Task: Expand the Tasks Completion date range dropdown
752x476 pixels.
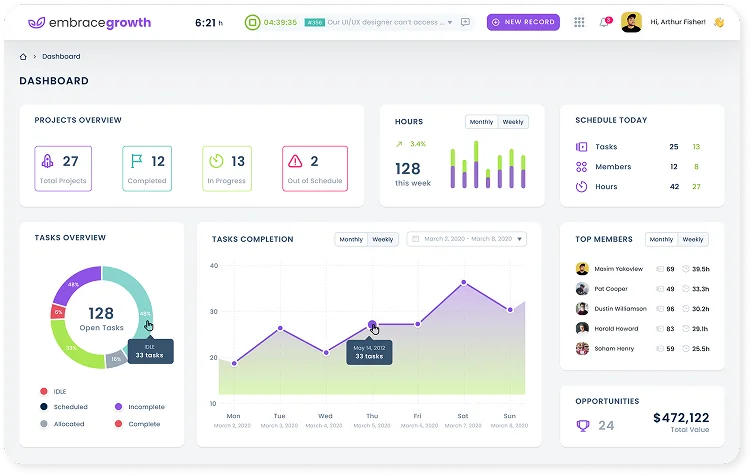Action: point(520,240)
